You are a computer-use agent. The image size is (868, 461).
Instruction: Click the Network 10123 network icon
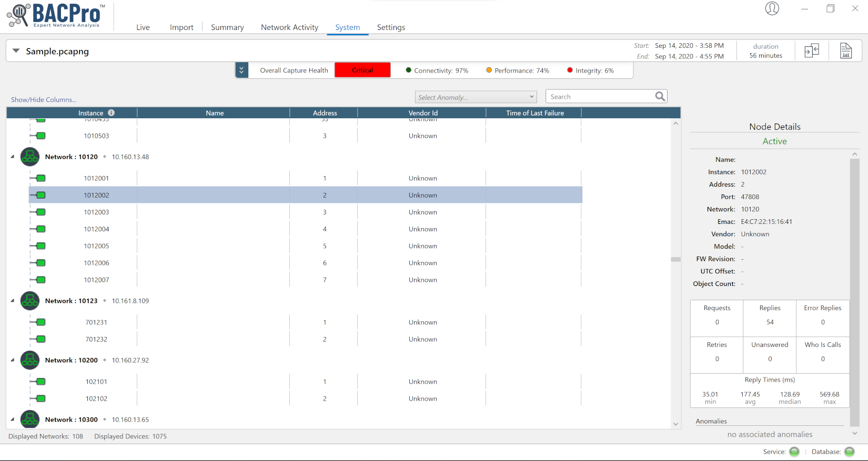(x=30, y=301)
